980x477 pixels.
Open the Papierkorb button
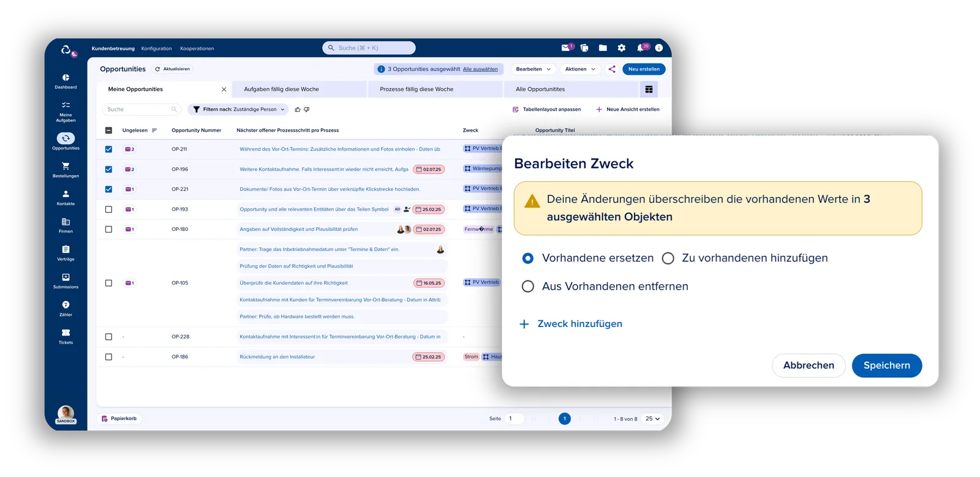click(119, 419)
